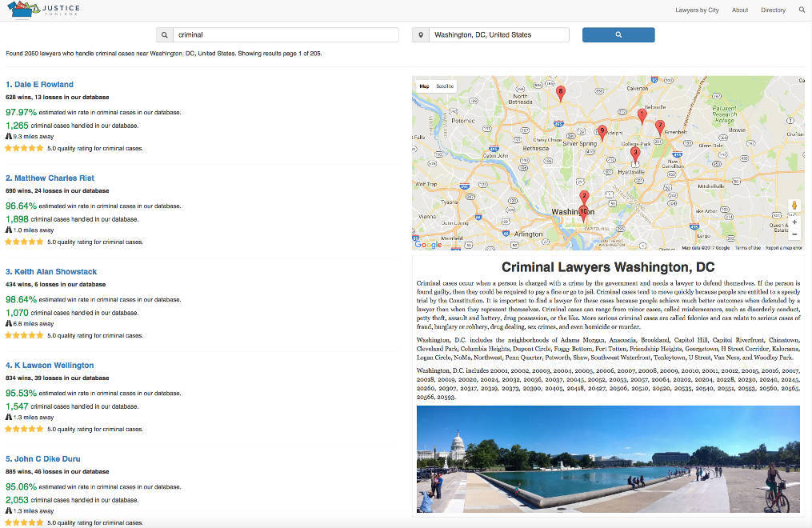Click the 1,265 criminal cases count

(x=17, y=126)
